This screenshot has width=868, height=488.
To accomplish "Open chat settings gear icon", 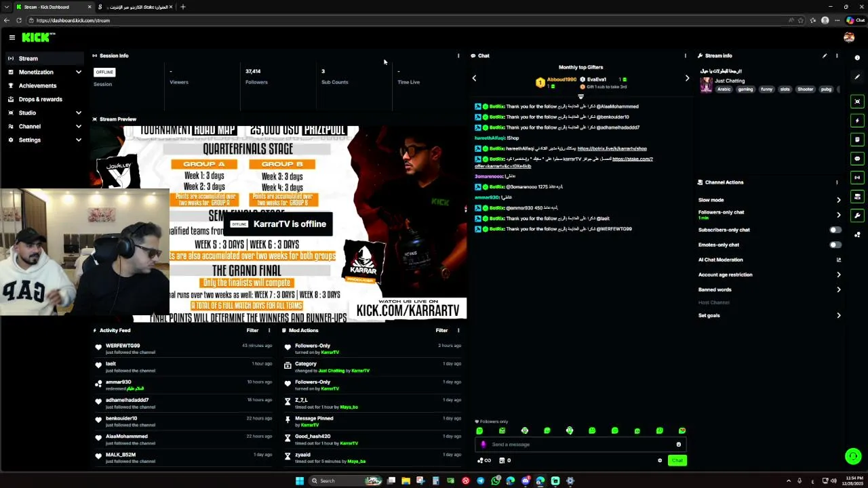I will 660,460.
